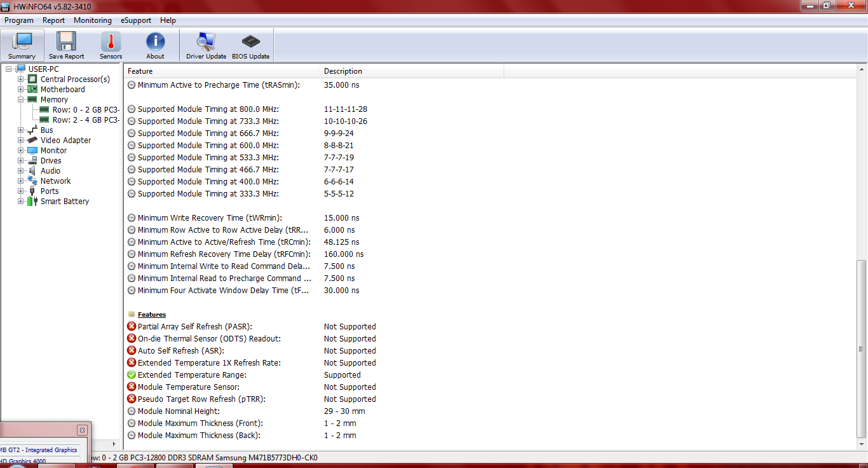868x468 pixels.
Task: Click the 'Features' group heading
Action: 152,314
